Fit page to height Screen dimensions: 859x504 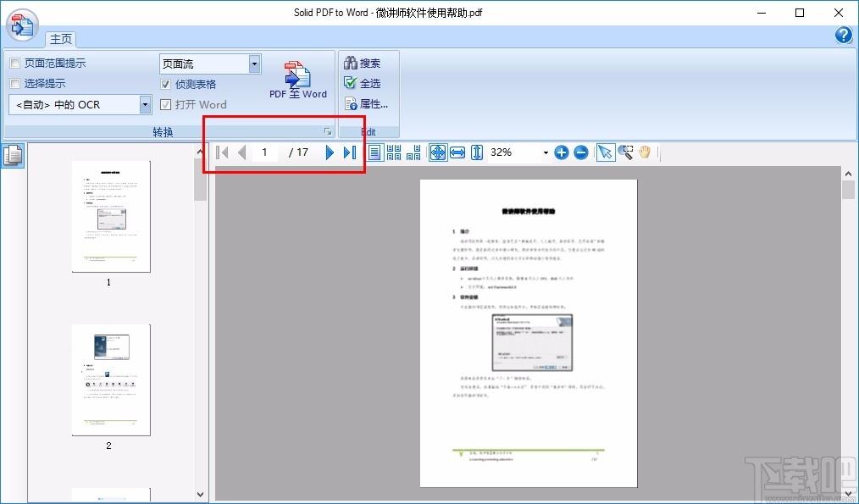pyautogui.click(x=477, y=152)
